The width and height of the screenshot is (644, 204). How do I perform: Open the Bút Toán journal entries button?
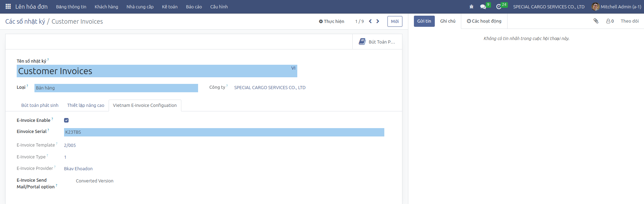click(377, 42)
